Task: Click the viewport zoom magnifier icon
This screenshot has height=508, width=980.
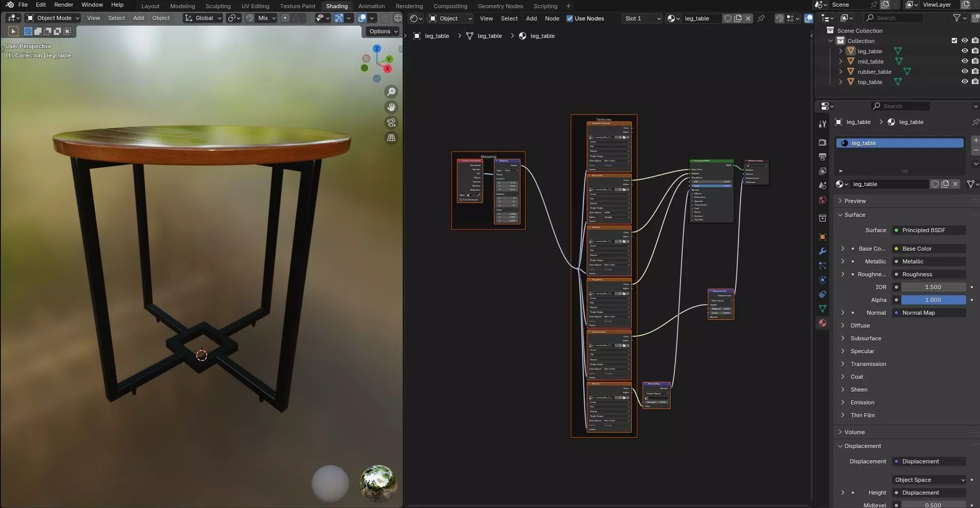Action: [391, 92]
